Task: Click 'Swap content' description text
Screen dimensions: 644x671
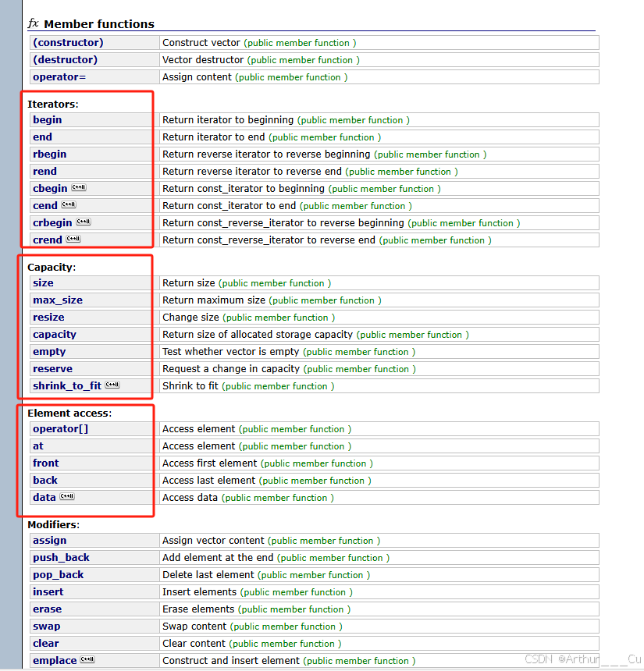Action: pos(194,627)
